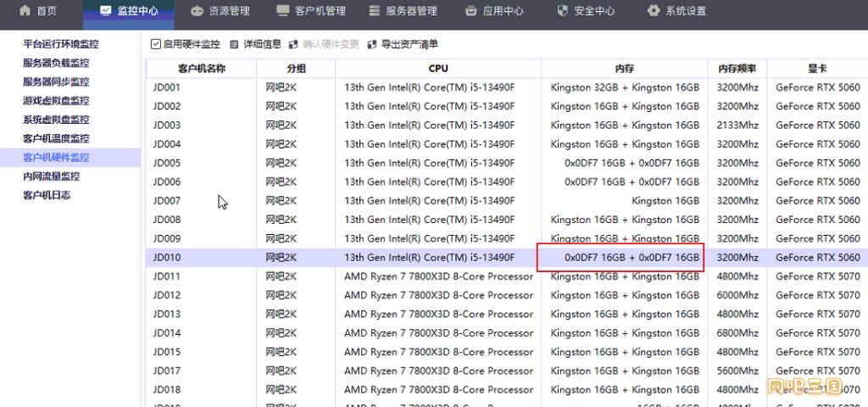Click the 6800Mhz frequency of JD014
Screen dimensions: 868x407
coord(737,332)
